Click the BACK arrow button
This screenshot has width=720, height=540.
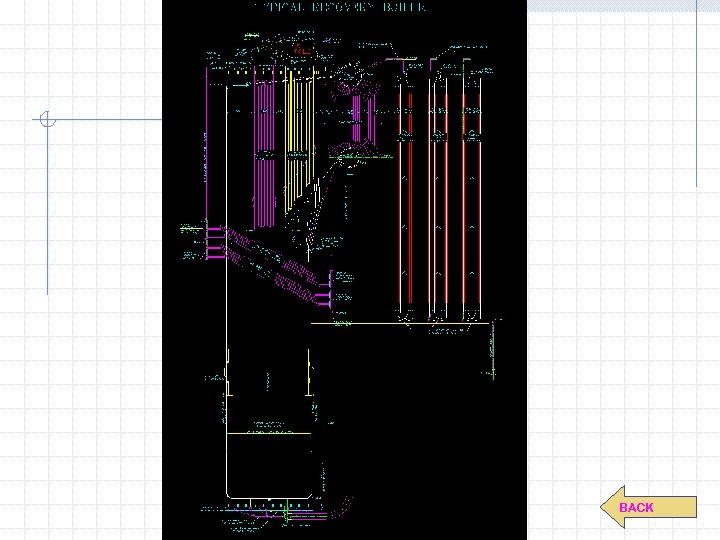pos(648,507)
